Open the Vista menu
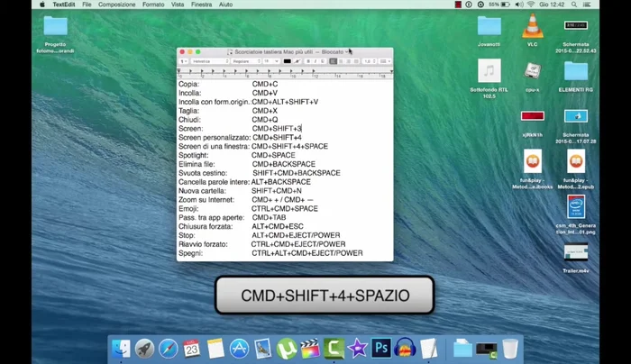Viewport: 631px width, 364px height. coord(178,5)
